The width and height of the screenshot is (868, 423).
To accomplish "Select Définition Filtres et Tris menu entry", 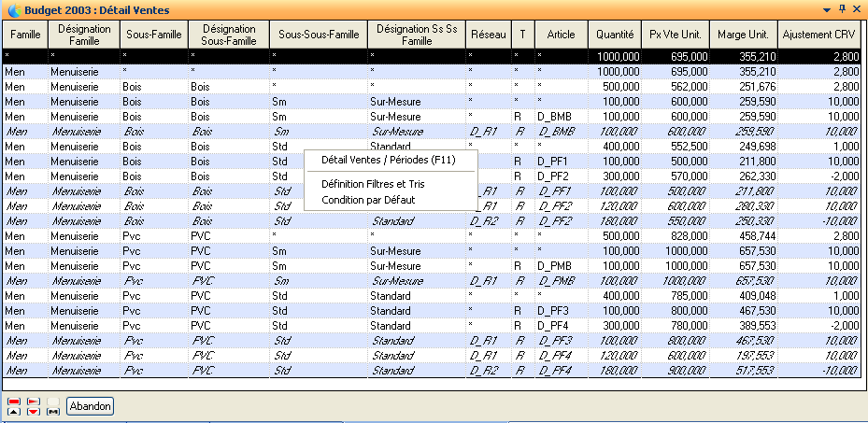I will [372, 184].
